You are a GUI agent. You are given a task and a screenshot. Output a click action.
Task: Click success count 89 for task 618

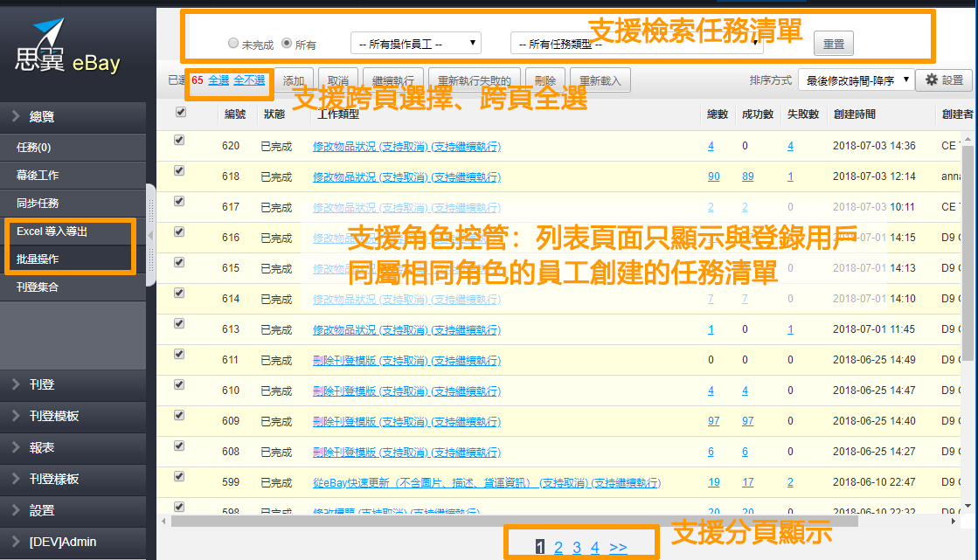(x=747, y=176)
